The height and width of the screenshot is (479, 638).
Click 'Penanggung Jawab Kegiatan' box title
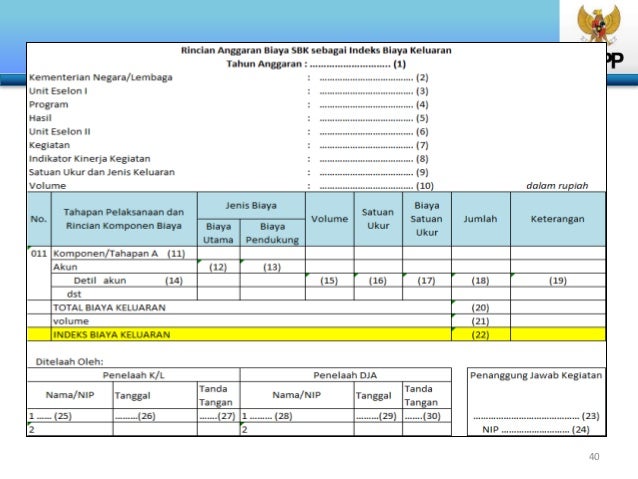point(536,375)
